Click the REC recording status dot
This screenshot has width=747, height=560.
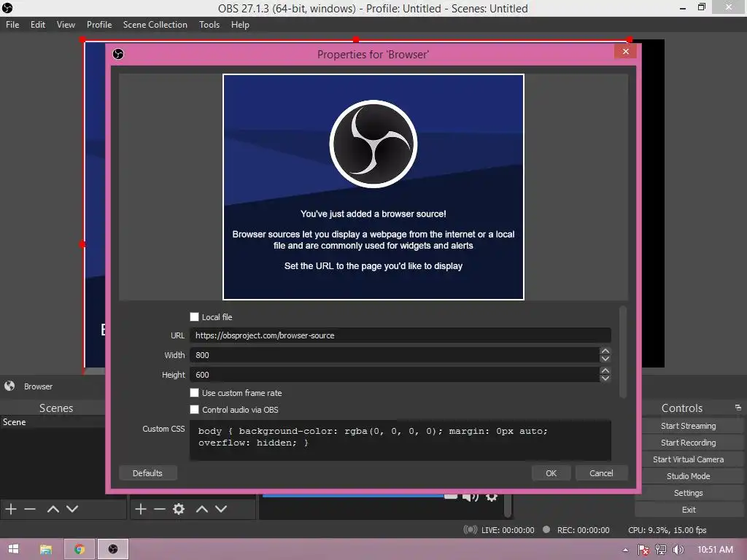pyautogui.click(x=546, y=529)
